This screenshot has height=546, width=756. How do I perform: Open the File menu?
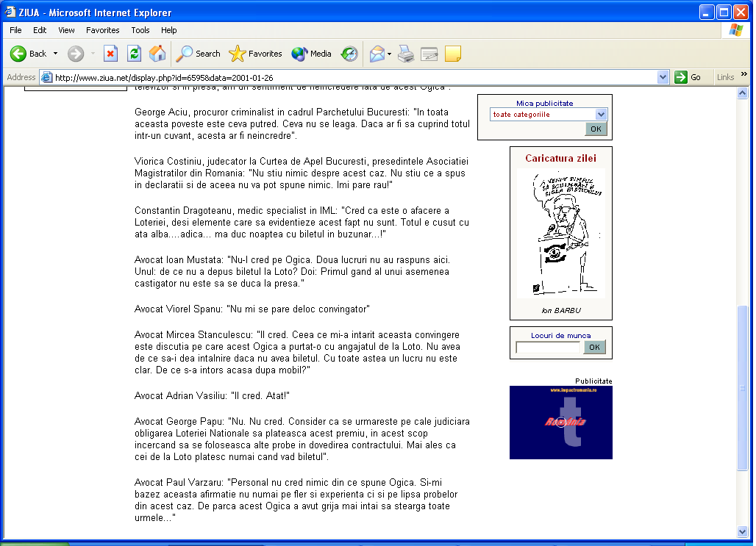(x=15, y=30)
